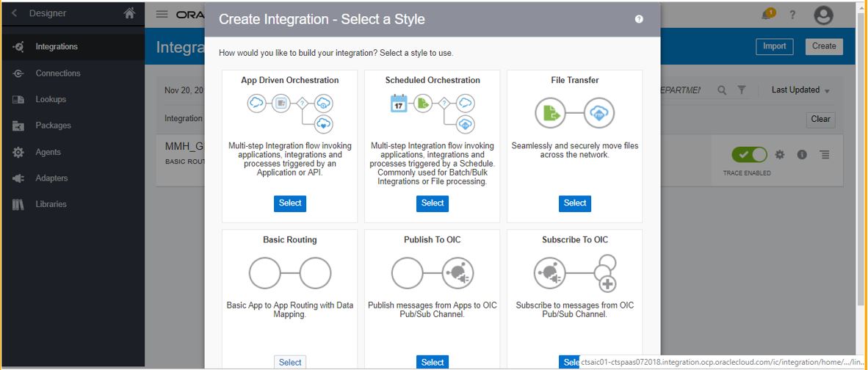Click the Connections sidebar icon
This screenshot has height=370, width=868.
click(18, 73)
